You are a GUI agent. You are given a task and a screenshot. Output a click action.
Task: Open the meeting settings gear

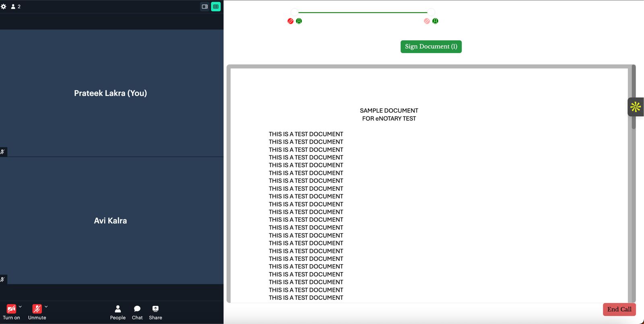tap(4, 6)
